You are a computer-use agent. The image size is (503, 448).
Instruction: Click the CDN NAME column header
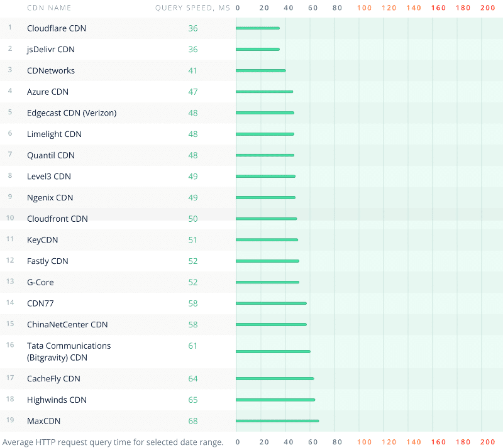(x=49, y=8)
